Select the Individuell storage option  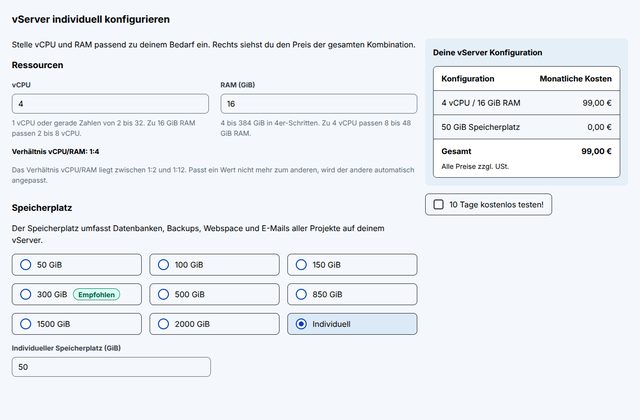[x=352, y=324]
